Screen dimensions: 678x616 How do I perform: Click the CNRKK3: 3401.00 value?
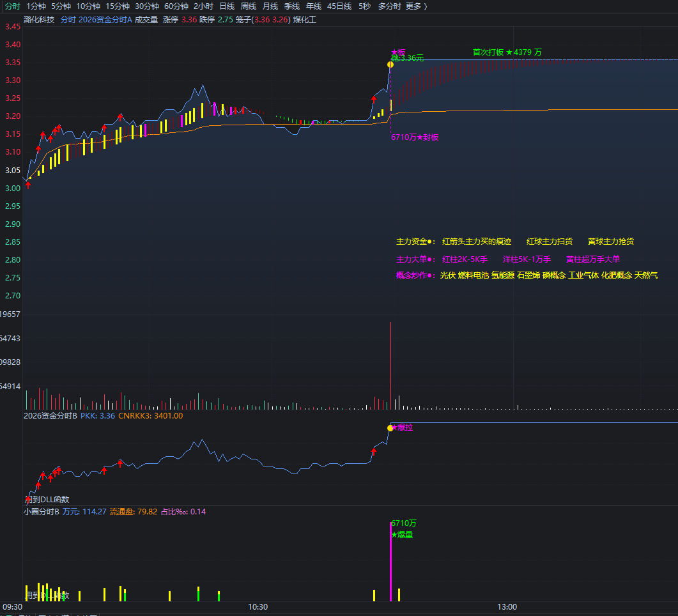(150, 415)
